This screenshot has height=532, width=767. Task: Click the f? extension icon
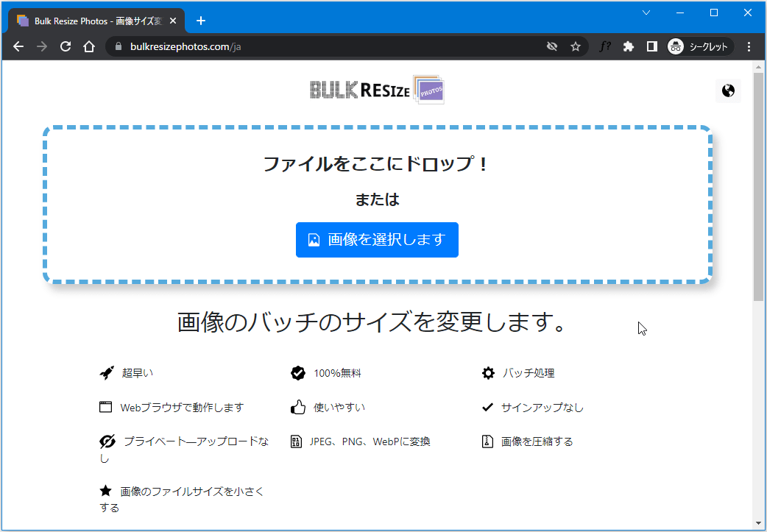(604, 47)
